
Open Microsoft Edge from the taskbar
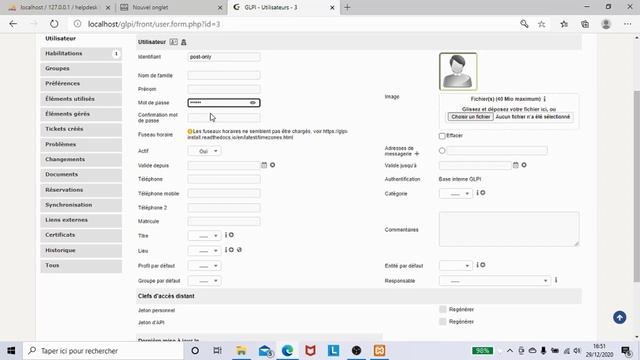(x=287, y=350)
